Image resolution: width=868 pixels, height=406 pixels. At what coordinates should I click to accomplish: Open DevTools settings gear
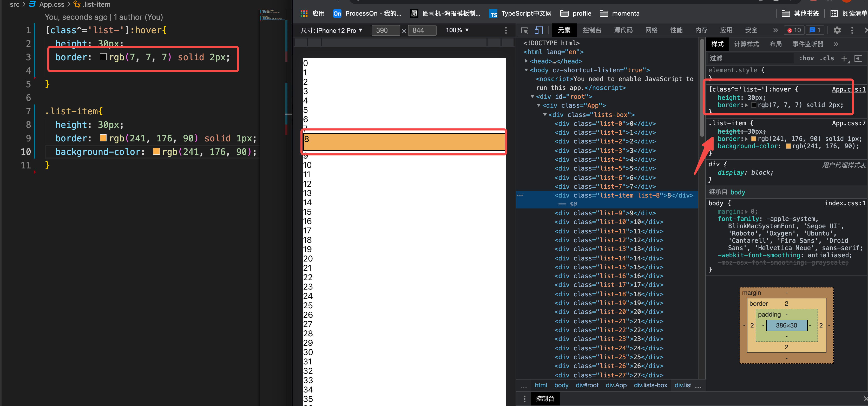(837, 30)
